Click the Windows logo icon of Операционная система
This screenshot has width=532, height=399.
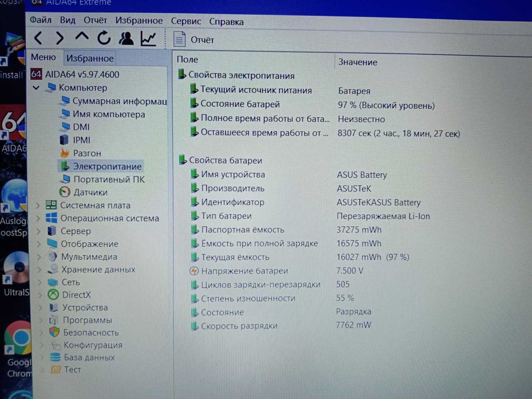(51, 218)
